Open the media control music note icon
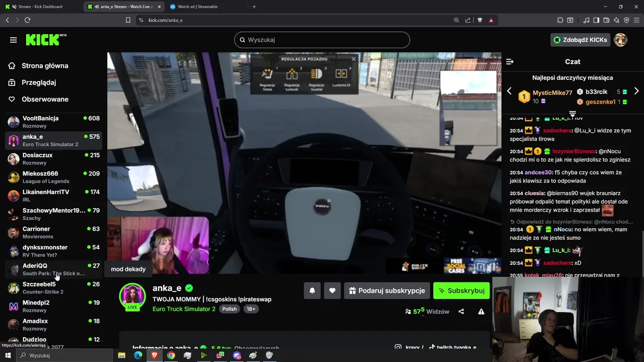 pyautogui.click(x=587, y=20)
